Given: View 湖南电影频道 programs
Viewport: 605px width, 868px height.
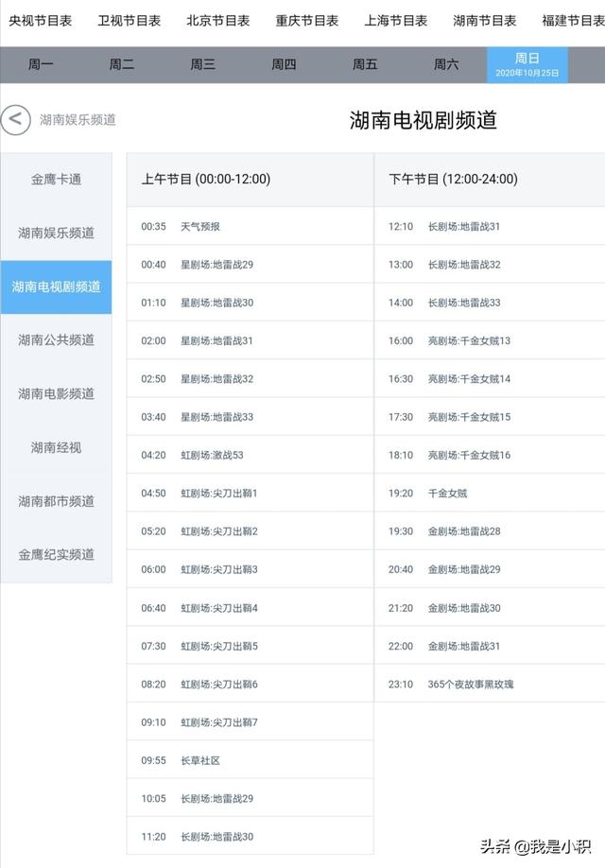Looking at the screenshot, I should [x=56, y=394].
